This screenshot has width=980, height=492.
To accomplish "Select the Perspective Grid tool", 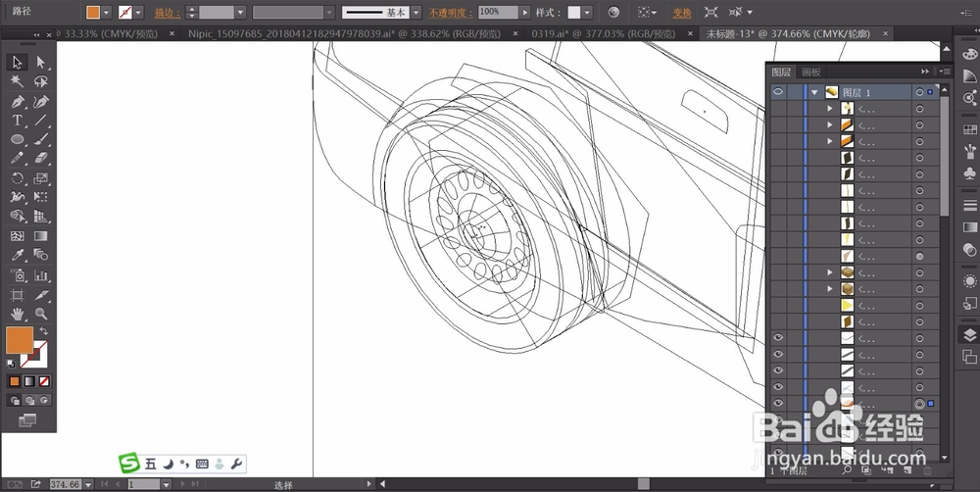I will pos(40,217).
